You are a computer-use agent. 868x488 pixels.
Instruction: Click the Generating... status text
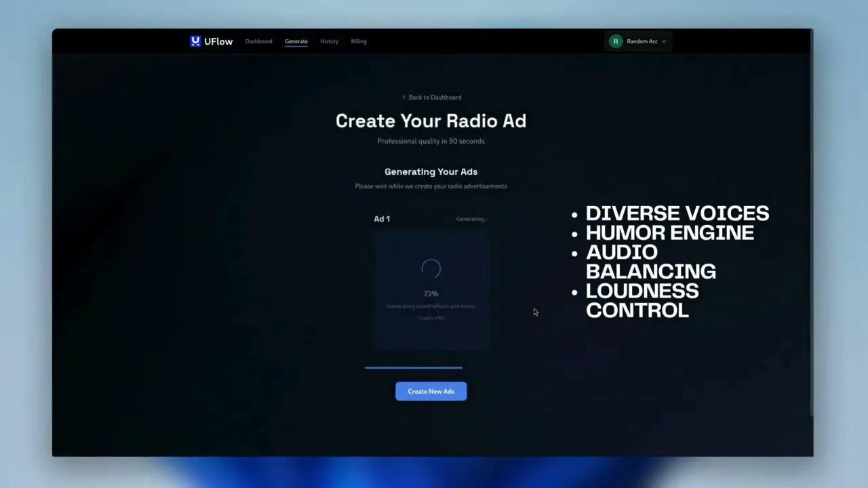point(472,219)
